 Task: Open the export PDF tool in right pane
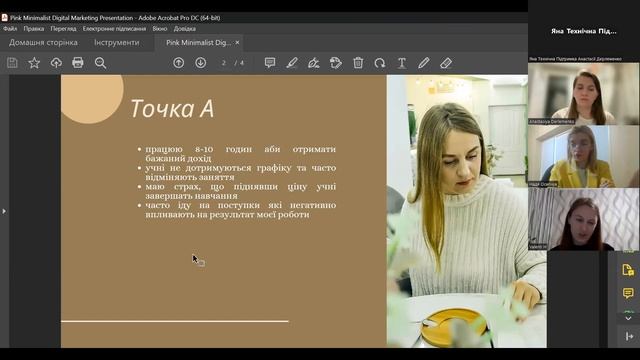[x=628, y=270]
